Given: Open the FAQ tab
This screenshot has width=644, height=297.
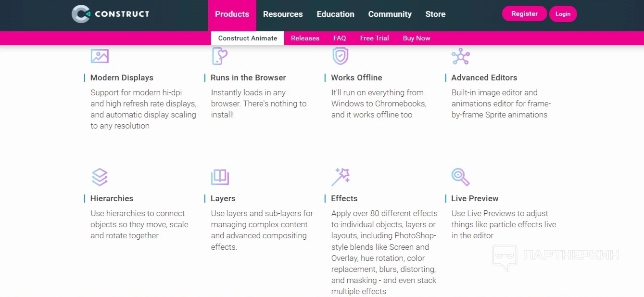Looking at the screenshot, I should (x=340, y=39).
